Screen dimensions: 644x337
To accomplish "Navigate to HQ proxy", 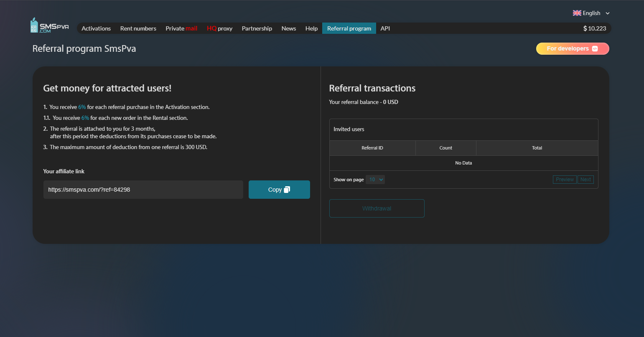I will [219, 28].
